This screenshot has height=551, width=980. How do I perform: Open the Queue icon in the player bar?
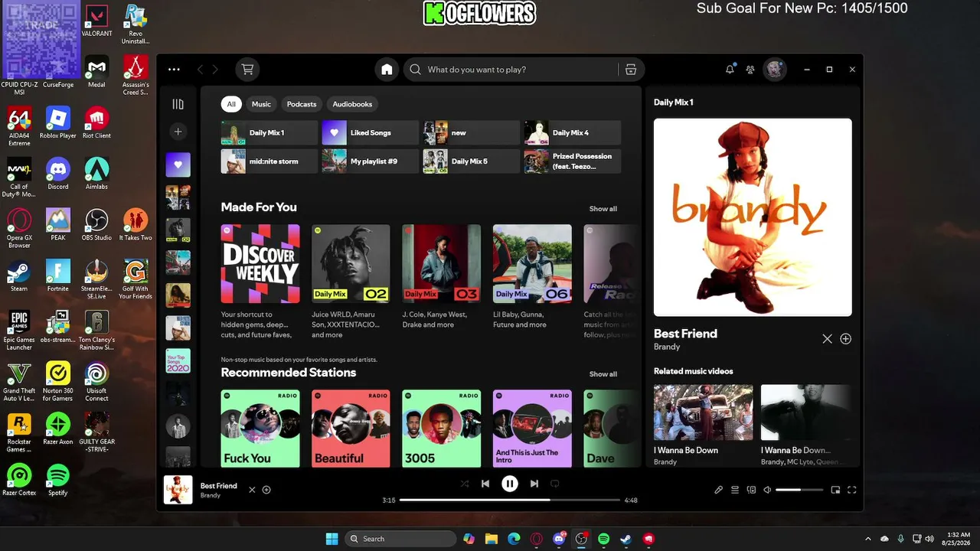(735, 490)
